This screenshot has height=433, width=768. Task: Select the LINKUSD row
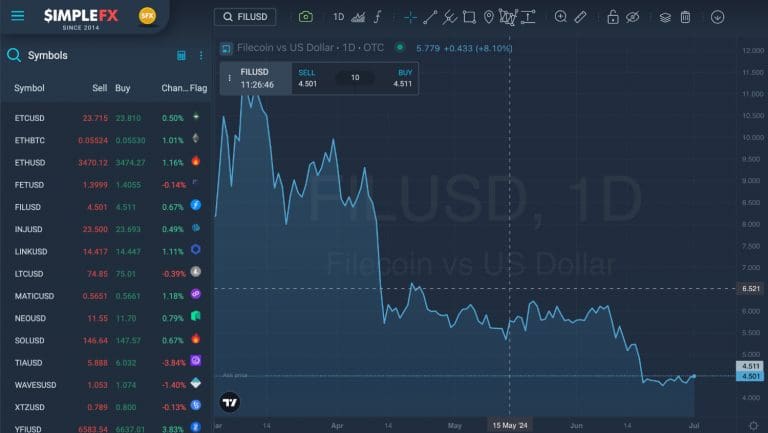(x=106, y=251)
